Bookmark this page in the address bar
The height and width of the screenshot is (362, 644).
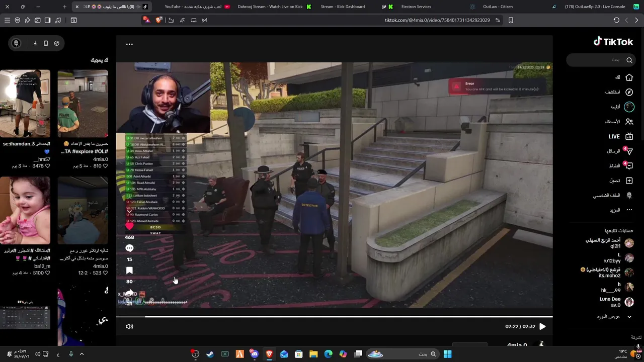511,20
